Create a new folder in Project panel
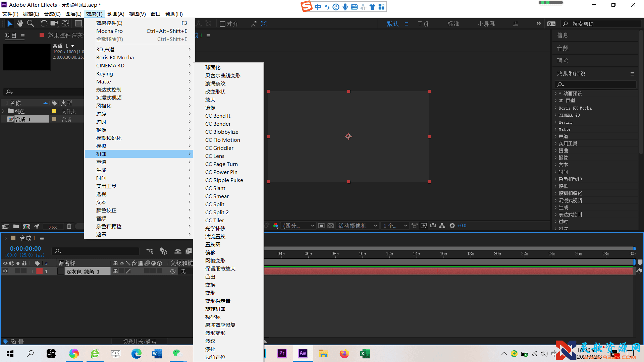The width and height of the screenshot is (644, 362). [x=16, y=227]
